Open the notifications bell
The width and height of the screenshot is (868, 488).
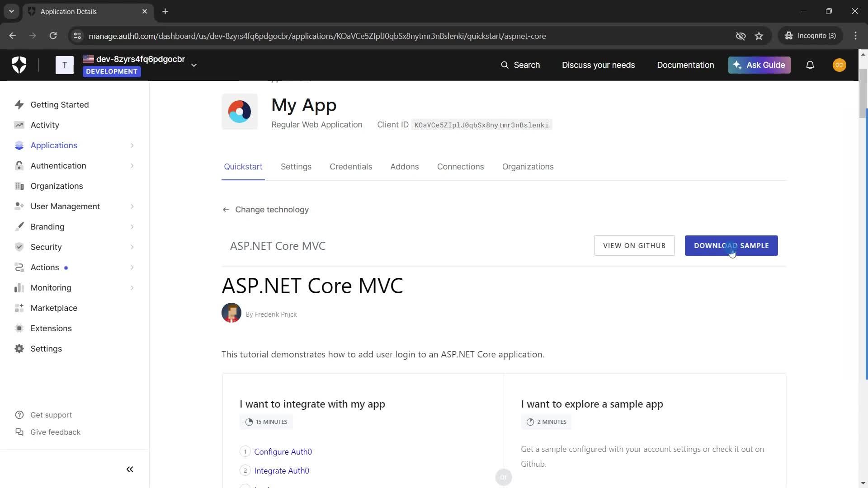coord(810,65)
